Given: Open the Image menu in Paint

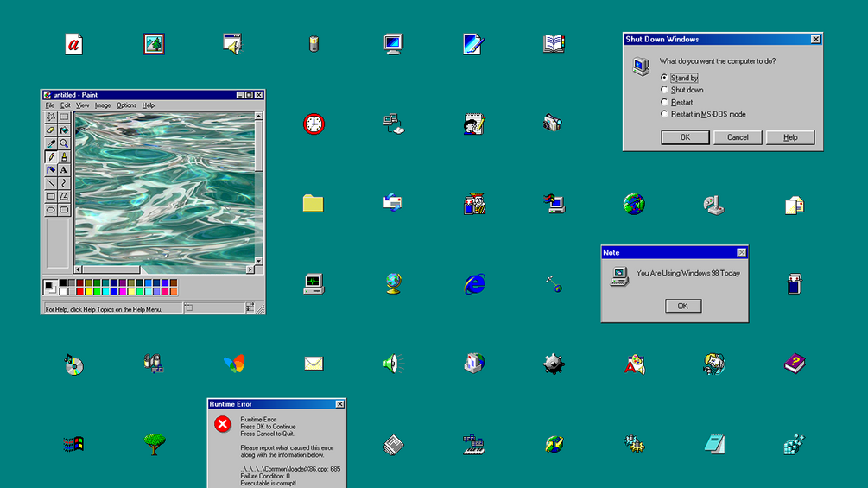Looking at the screenshot, I should [103, 105].
